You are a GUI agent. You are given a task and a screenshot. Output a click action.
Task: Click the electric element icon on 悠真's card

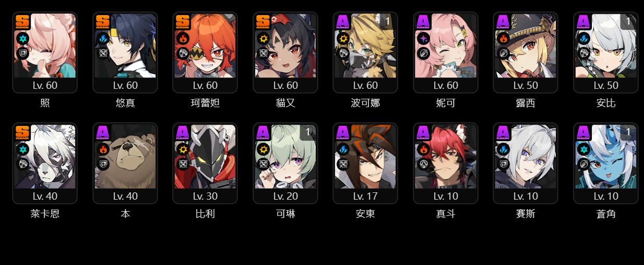(x=102, y=38)
